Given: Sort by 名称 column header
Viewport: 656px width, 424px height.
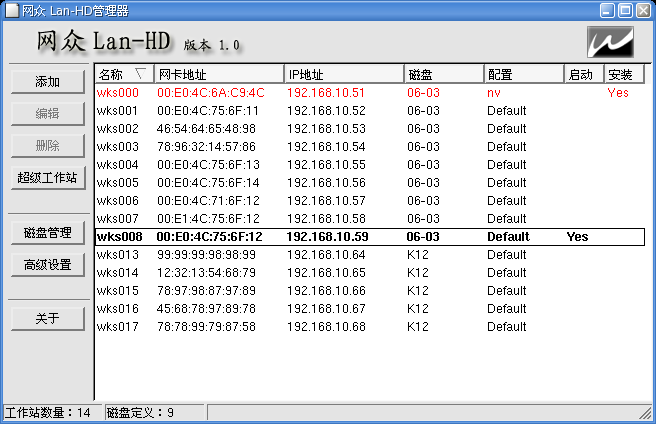Looking at the screenshot, I should [124, 75].
